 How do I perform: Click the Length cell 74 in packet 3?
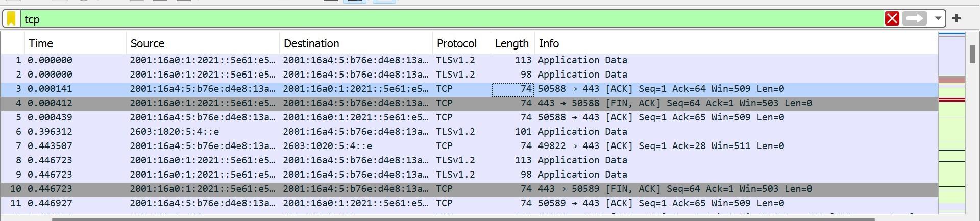click(x=513, y=89)
